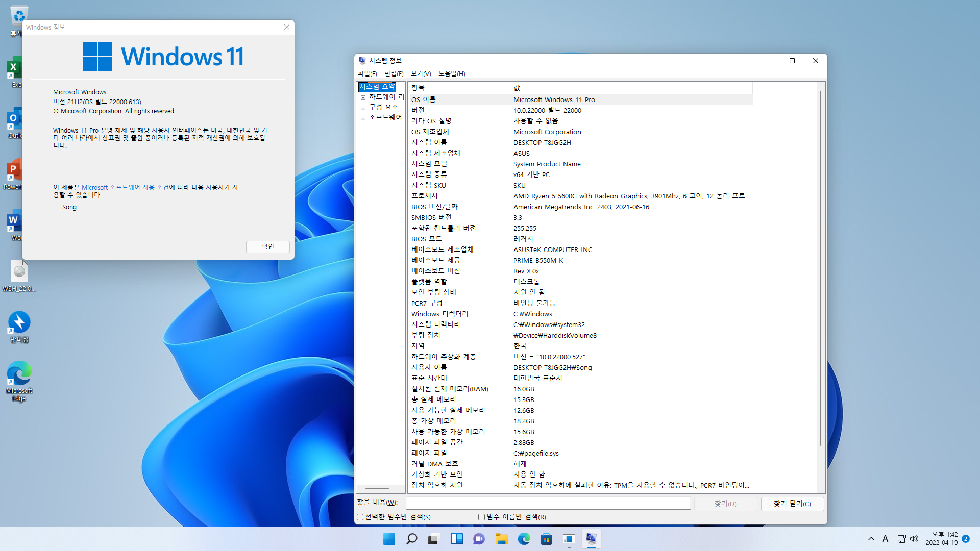
Task: Toggle the selected category only search (선택한 범주만 검색) checkbox
Action: pyautogui.click(x=360, y=517)
